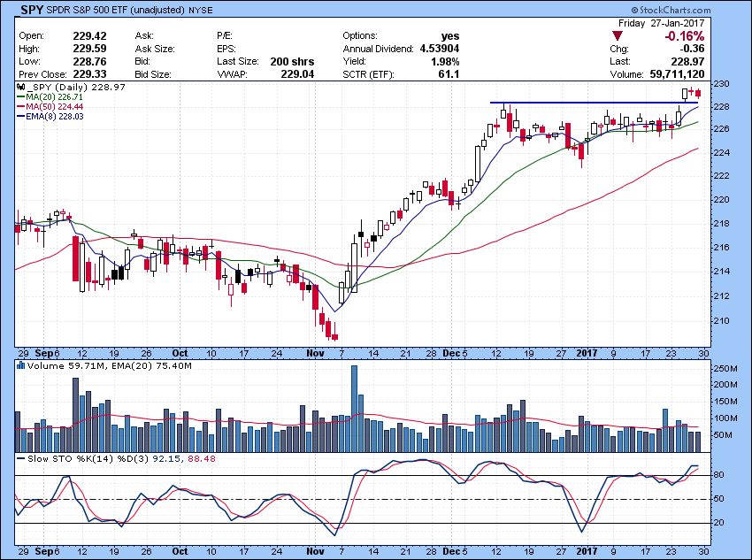Click the 50M volume axis label
The image size is (752, 560).
[x=722, y=435]
